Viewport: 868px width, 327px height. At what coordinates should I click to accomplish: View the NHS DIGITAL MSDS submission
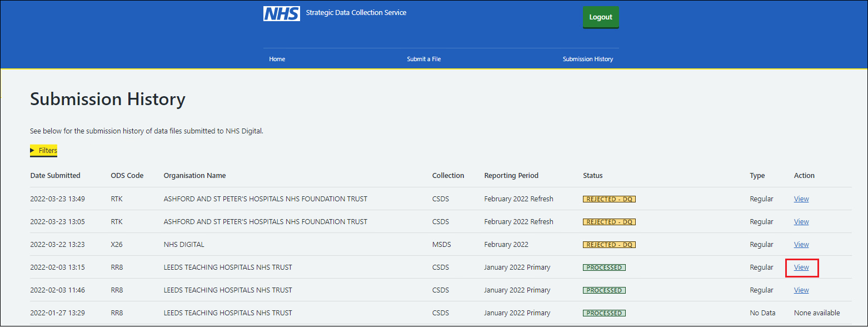point(801,245)
